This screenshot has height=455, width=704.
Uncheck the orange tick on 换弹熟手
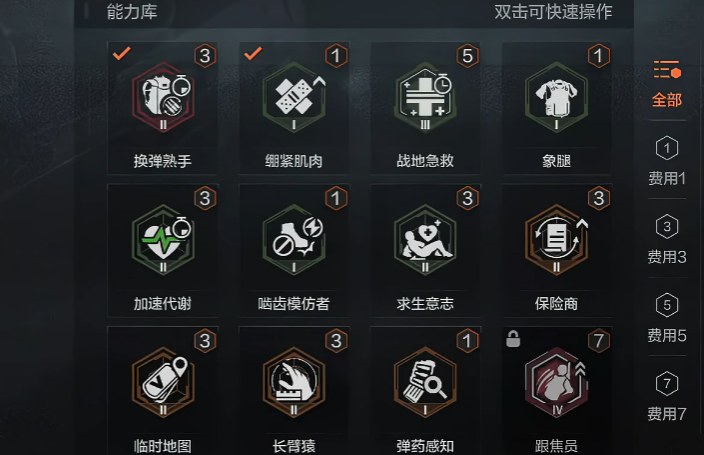click(122, 53)
